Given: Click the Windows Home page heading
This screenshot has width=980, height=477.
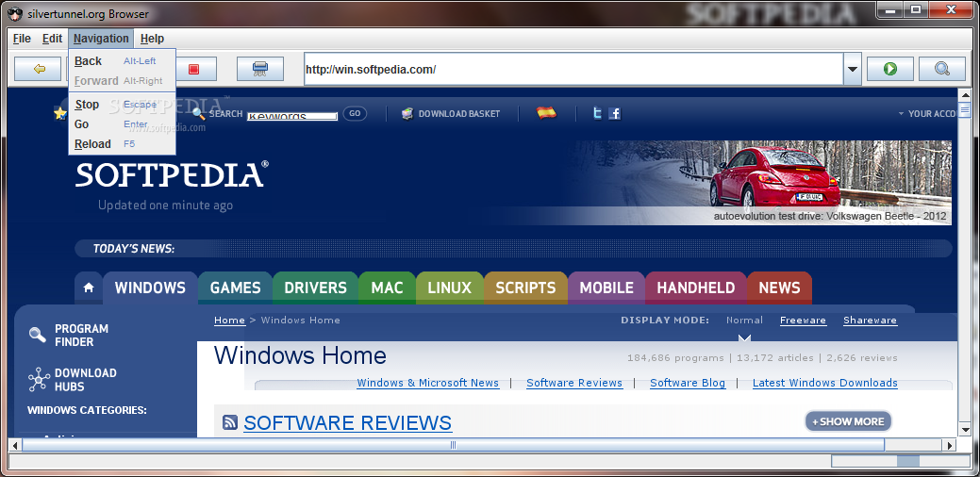Looking at the screenshot, I should point(300,355).
